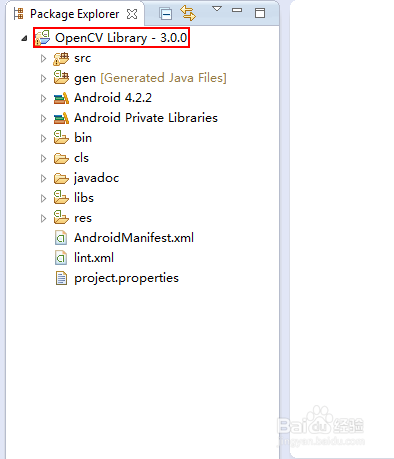394x459 pixels.
Task: Select the src folder label
Action: [x=82, y=58]
